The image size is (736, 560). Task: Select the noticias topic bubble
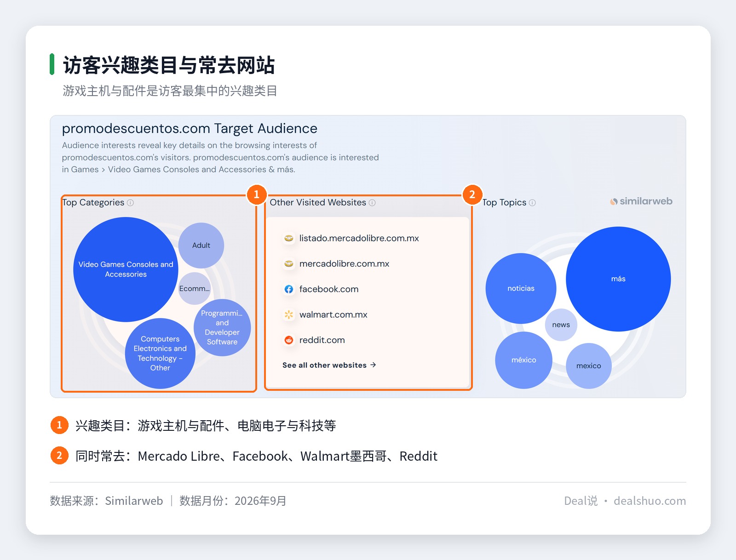[521, 289]
